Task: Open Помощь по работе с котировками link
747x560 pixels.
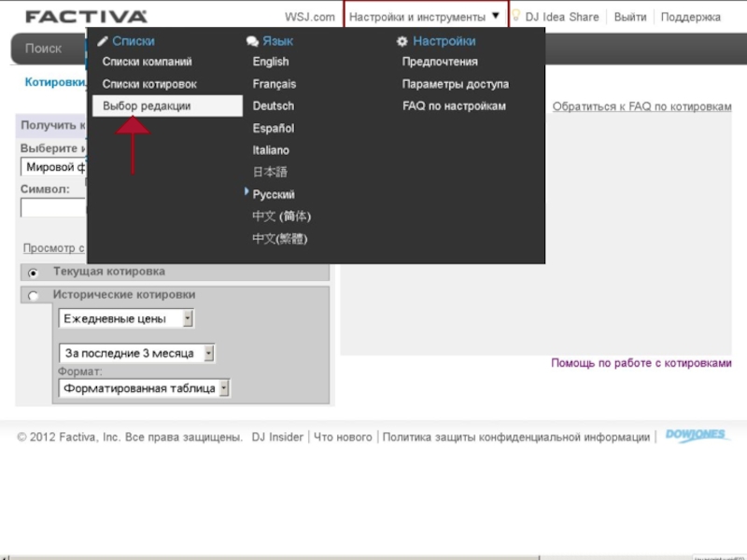Action: (x=641, y=363)
